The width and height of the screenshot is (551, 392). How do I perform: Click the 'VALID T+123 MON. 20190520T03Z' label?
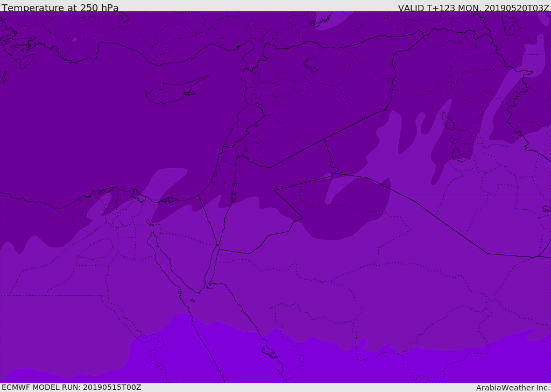coord(474,8)
